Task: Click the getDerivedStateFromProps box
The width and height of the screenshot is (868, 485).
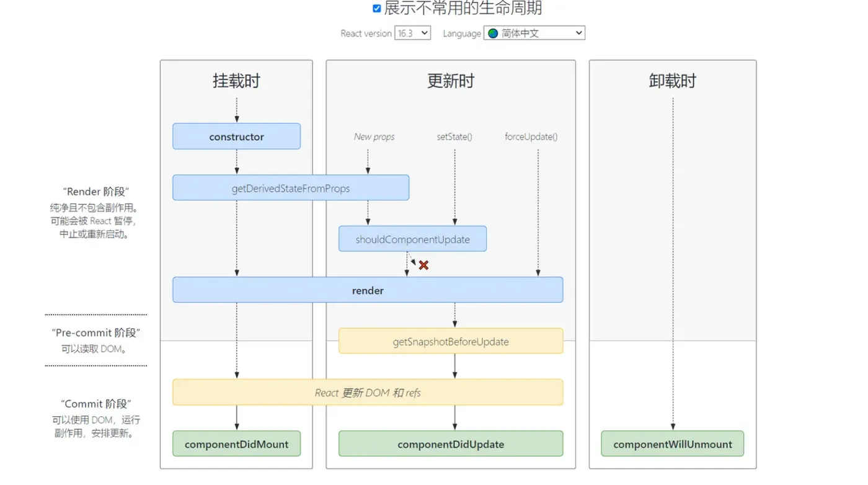Action: (291, 188)
